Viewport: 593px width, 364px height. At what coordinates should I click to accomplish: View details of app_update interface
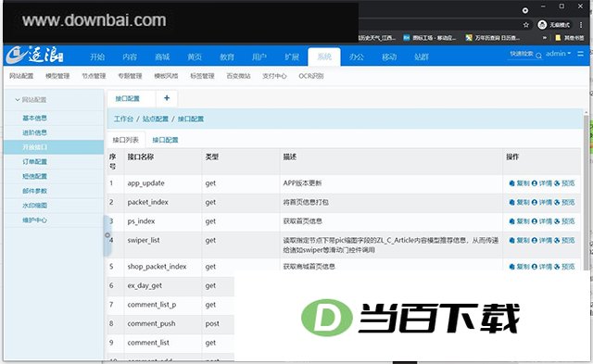[541, 183]
